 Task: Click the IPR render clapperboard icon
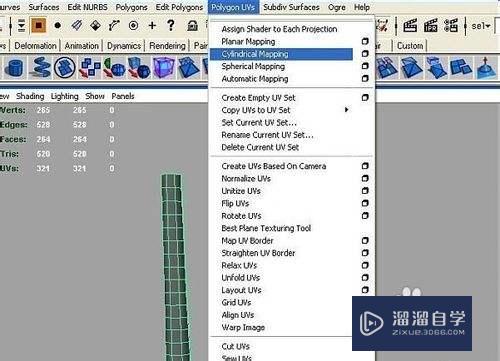[x=430, y=26]
